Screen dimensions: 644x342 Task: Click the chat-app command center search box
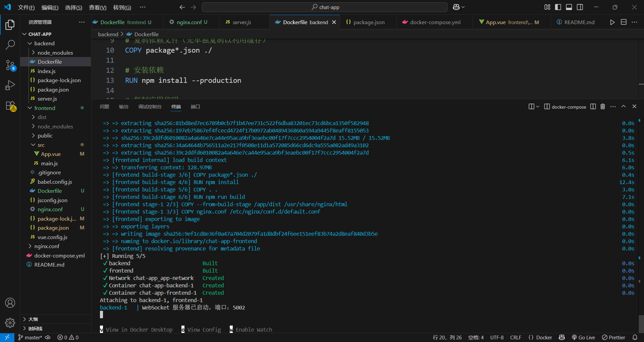tap(325, 7)
